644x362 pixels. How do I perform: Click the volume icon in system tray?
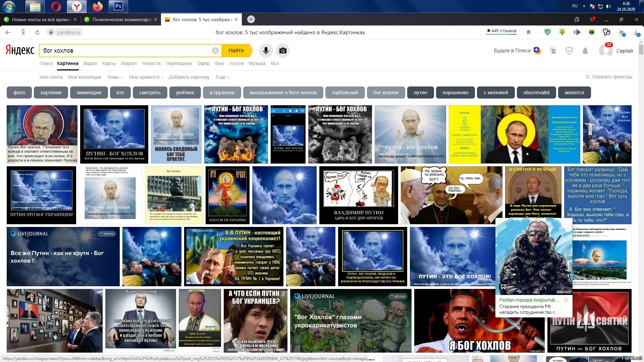click(608, 6)
